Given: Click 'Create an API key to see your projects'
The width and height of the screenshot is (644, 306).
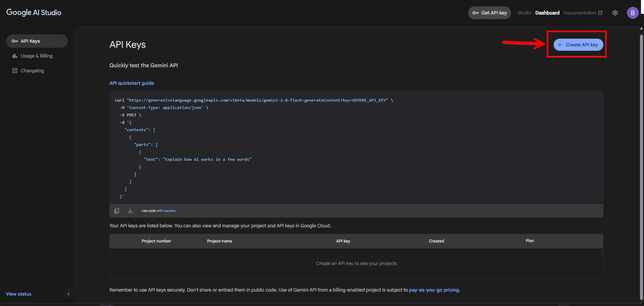Looking at the screenshot, I should pyautogui.click(x=356, y=263).
